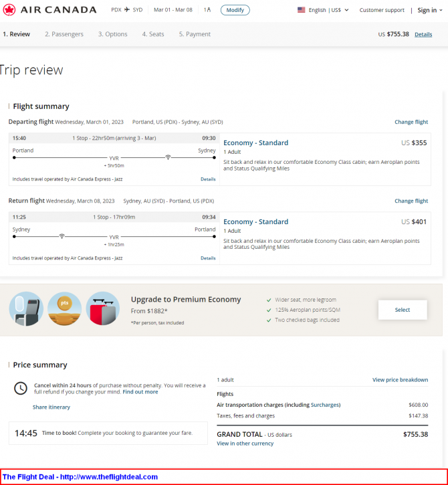Change the return flight

411,201
